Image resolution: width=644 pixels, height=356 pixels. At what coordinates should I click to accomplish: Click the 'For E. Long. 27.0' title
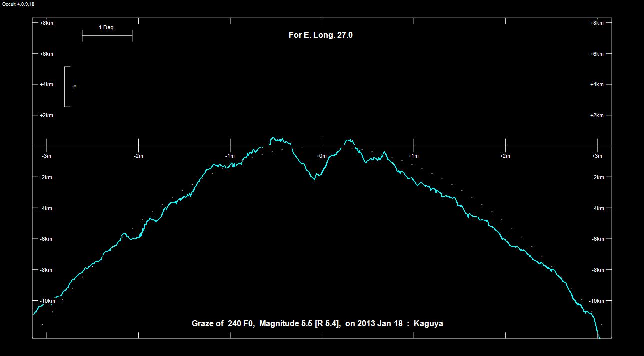320,35
